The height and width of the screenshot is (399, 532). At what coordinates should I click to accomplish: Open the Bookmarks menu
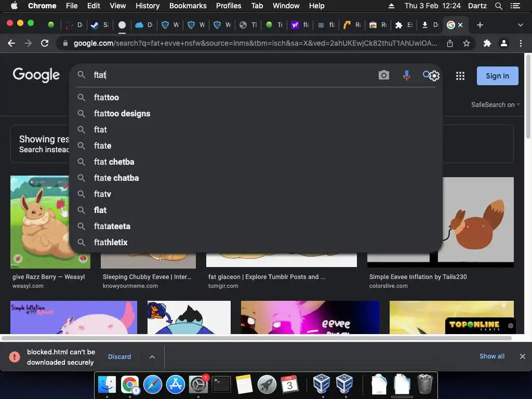188,6
